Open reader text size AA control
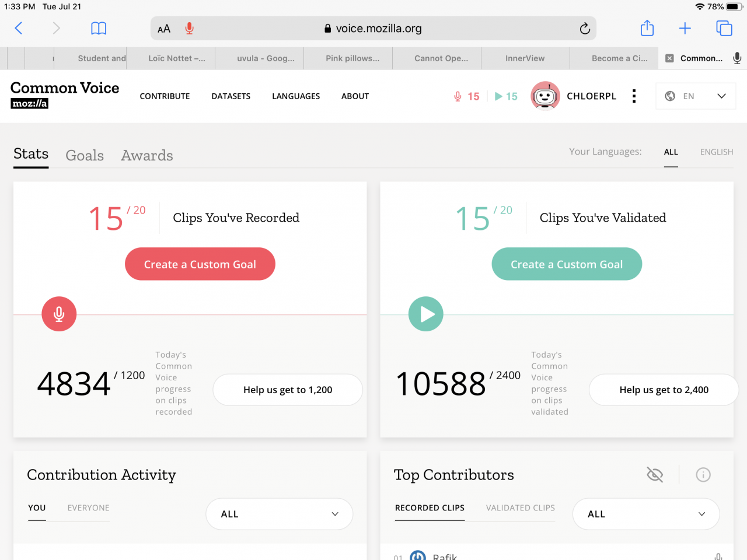Image resolution: width=747 pixels, height=560 pixels. (x=164, y=29)
